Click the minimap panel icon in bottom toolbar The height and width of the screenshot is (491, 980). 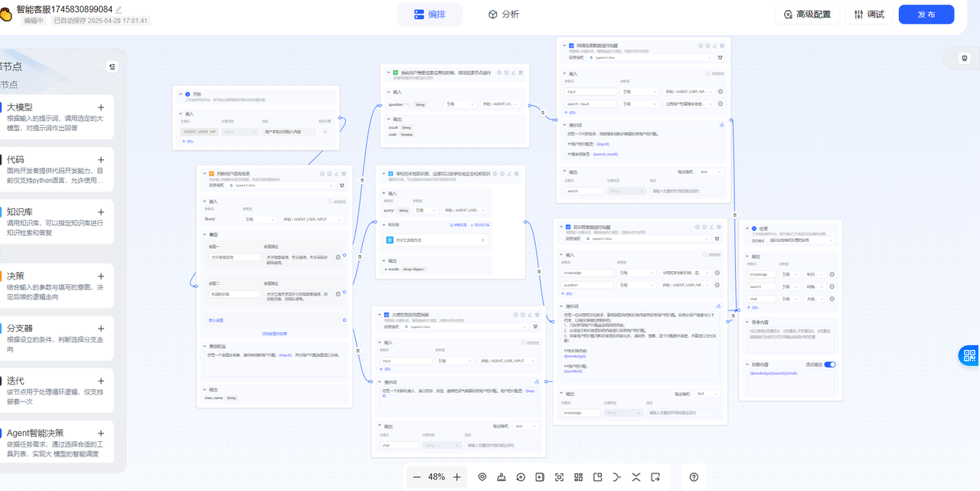point(597,476)
